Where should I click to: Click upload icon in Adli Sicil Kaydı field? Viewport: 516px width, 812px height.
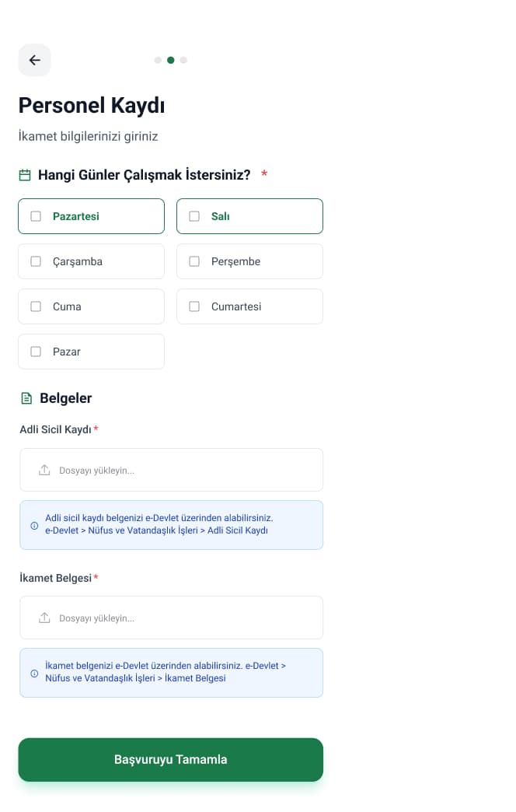[44, 471]
